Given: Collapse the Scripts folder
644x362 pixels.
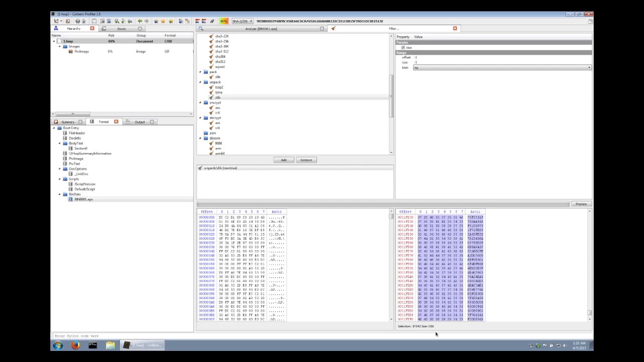Looking at the screenshot, I should pos(60,179).
